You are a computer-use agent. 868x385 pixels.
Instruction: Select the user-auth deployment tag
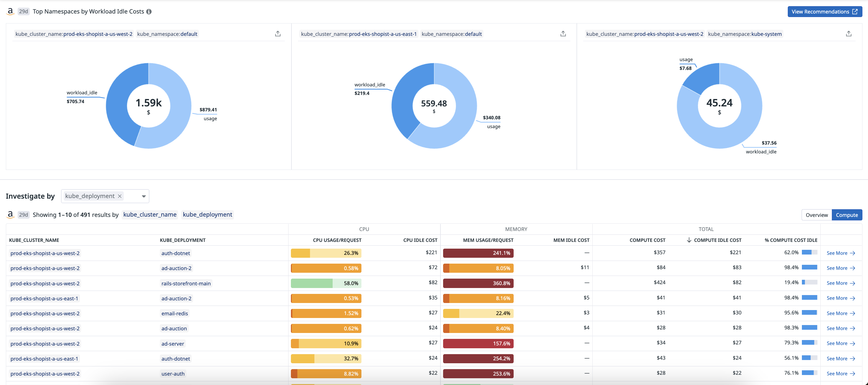[173, 374]
